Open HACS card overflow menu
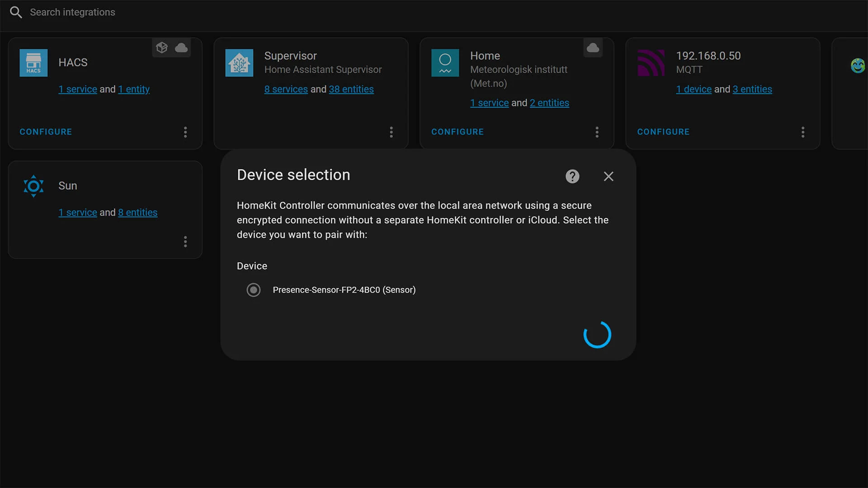 coord(185,132)
